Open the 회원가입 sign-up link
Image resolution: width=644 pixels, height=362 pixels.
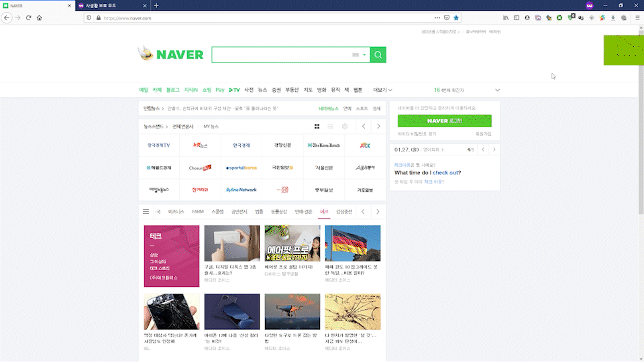[484, 134]
